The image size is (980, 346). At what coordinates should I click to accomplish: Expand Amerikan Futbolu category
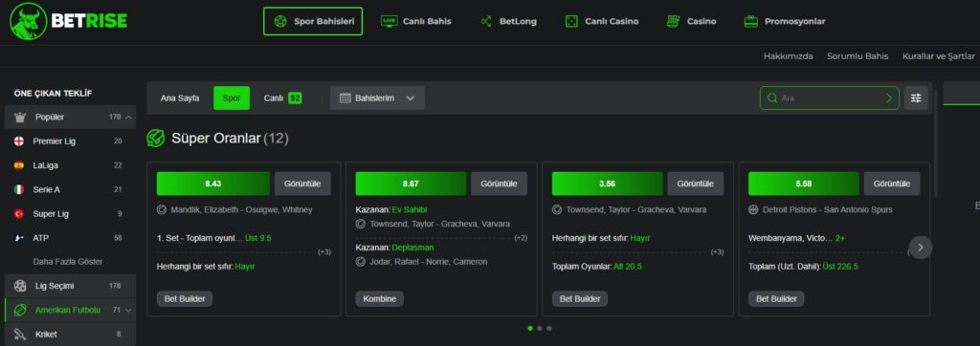[70, 310]
